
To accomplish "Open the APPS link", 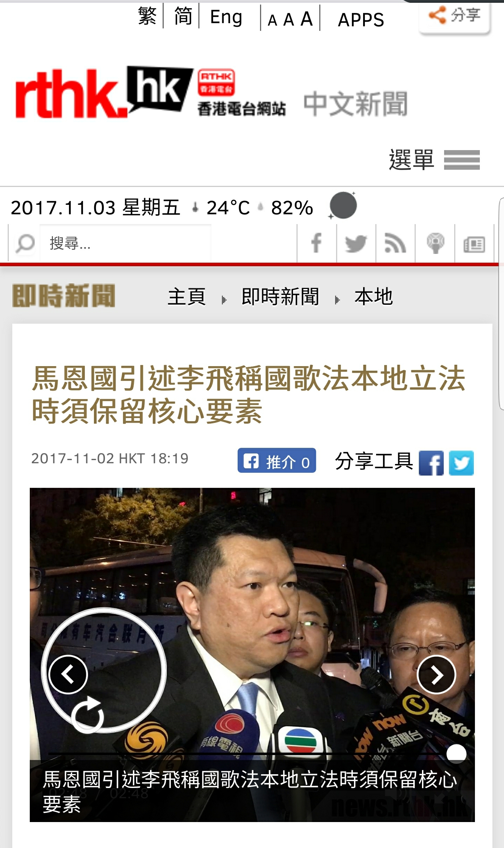I will click(361, 20).
